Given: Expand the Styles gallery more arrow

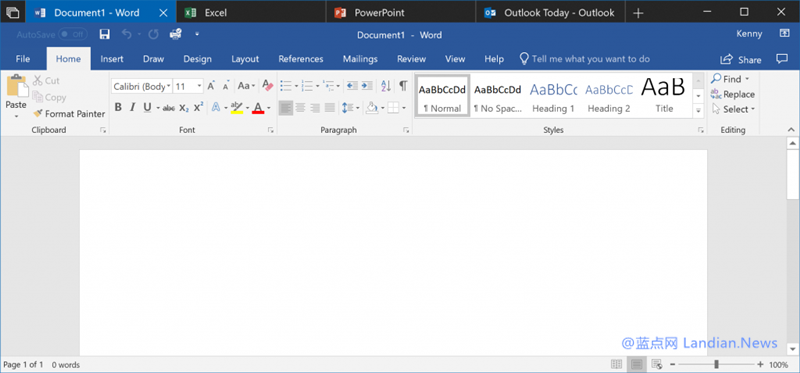Looking at the screenshot, I should (x=697, y=110).
